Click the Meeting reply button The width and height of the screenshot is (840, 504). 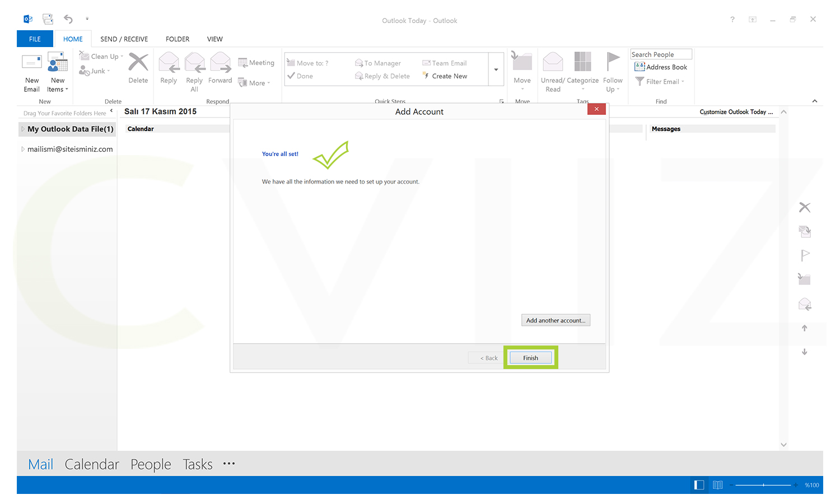[x=256, y=63]
